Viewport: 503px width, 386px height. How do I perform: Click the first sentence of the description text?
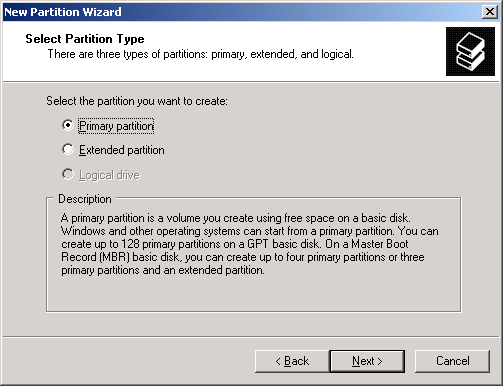tap(235, 218)
